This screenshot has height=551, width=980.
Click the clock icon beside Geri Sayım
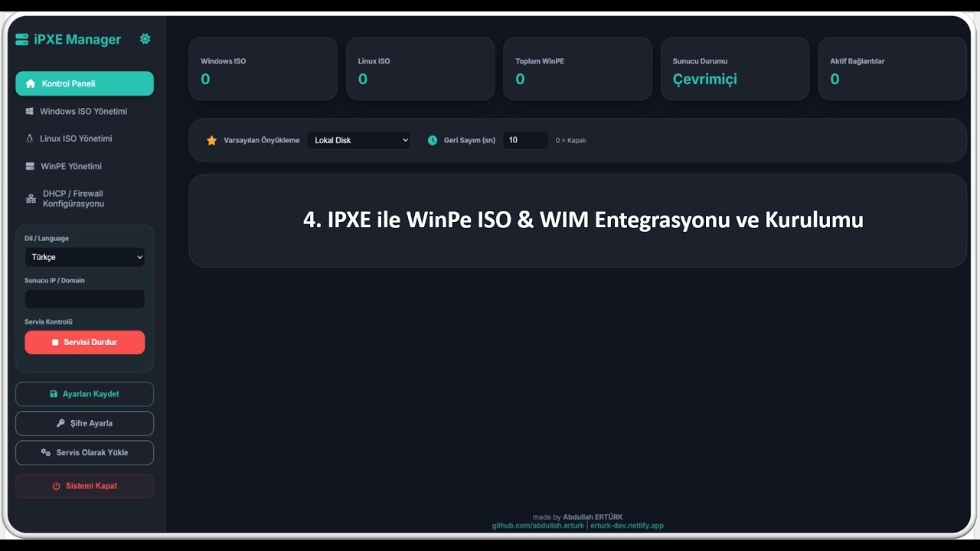point(433,140)
